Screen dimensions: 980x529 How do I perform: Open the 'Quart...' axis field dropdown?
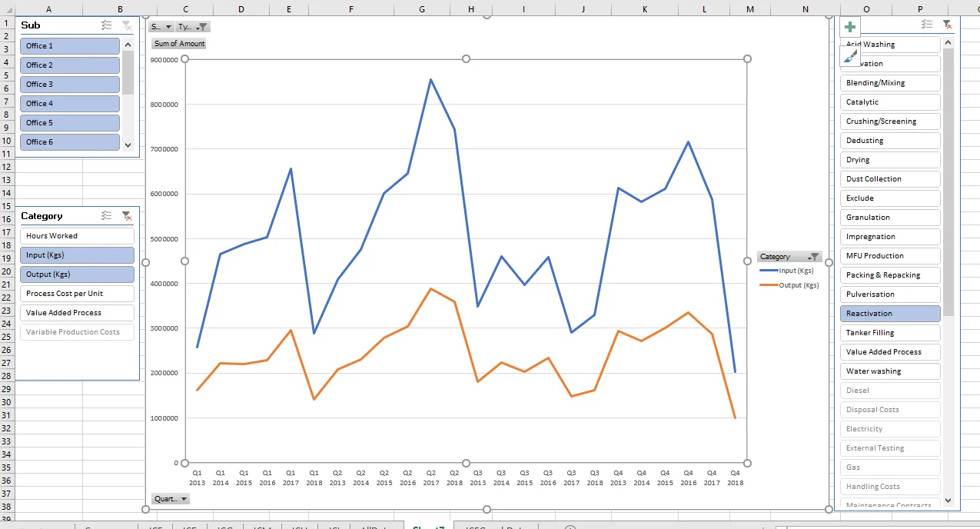[x=171, y=498]
